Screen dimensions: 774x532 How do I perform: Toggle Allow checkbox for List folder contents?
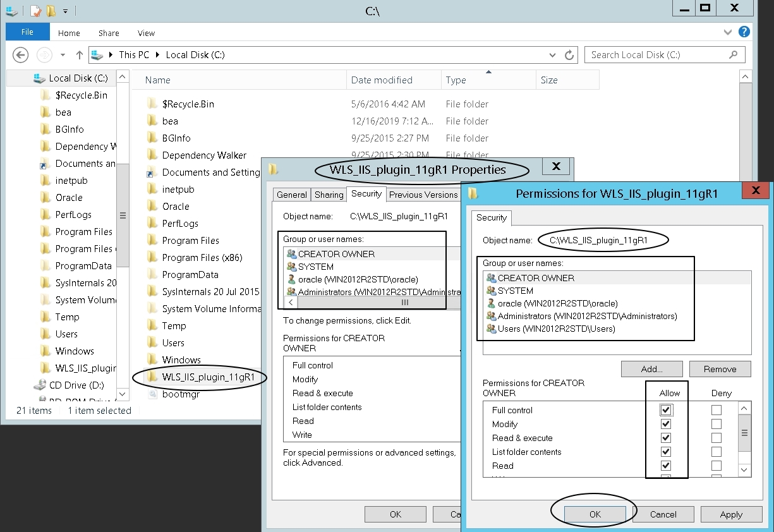tap(665, 452)
